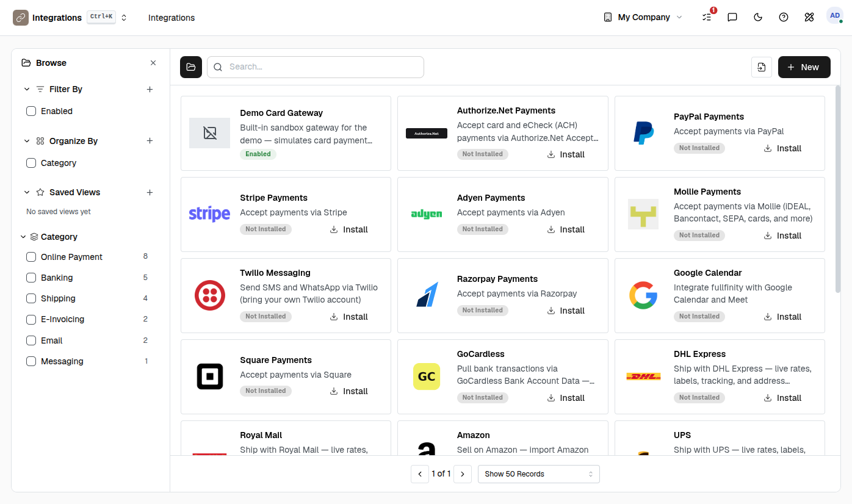
Task: Open the chat messages icon
Action: pyautogui.click(x=732, y=17)
